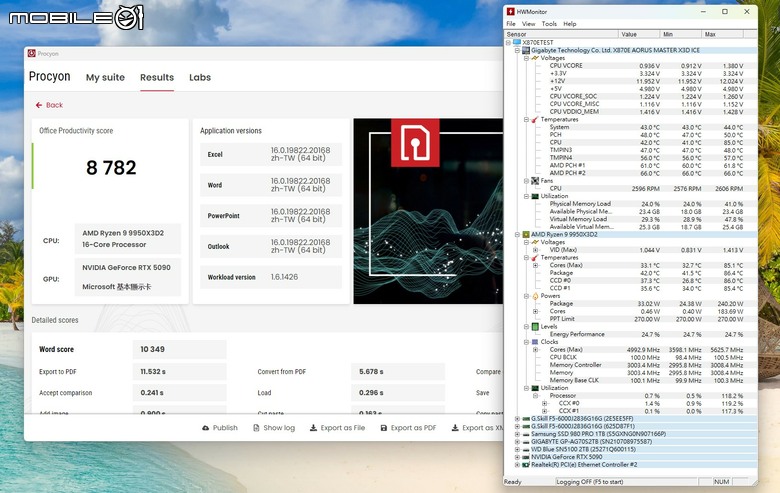The width and height of the screenshot is (780, 493).
Task: Click the Utilization icon under the Gigabyte motherboard
Action: (535, 196)
